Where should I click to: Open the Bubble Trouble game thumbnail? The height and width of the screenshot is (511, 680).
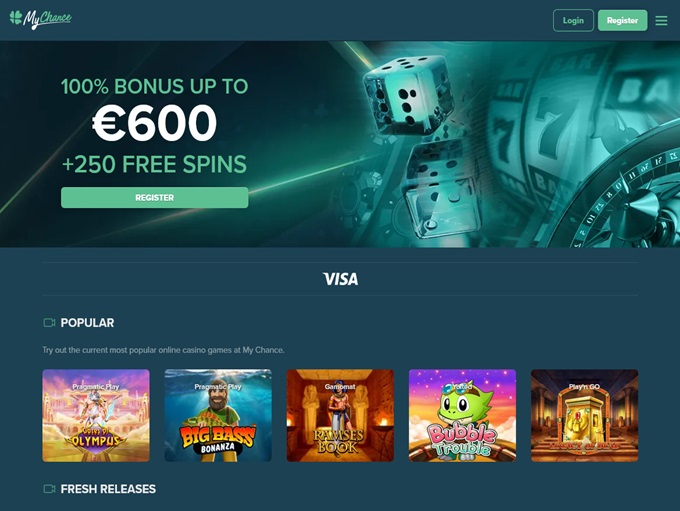[462, 416]
